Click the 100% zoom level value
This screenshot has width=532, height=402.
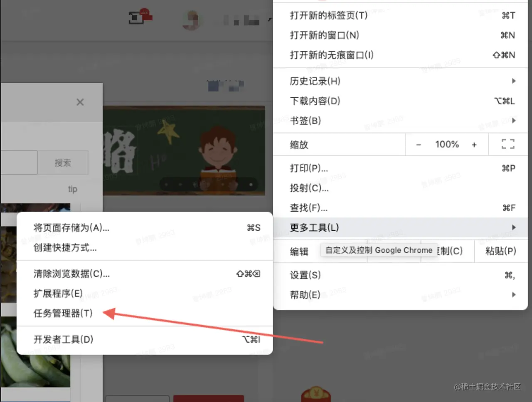point(447,144)
